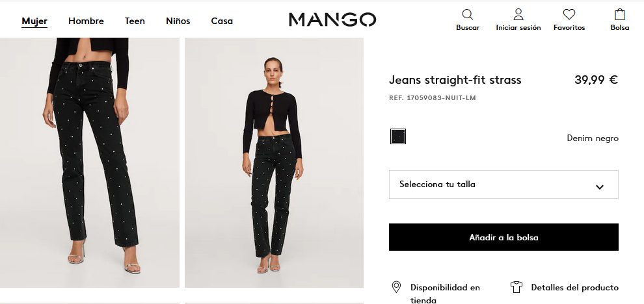Select the Denim negro color swatch
This screenshot has width=644, height=304.
[x=397, y=136]
